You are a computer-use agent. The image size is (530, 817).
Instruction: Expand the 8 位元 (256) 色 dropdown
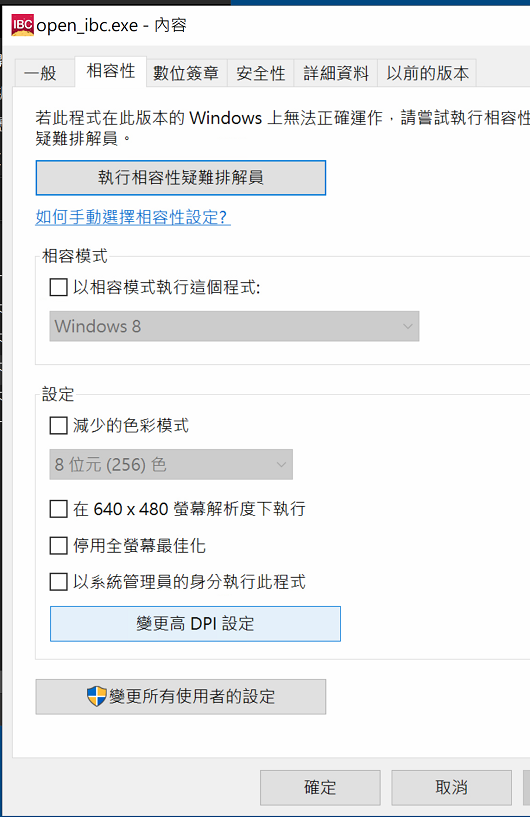(x=171, y=464)
